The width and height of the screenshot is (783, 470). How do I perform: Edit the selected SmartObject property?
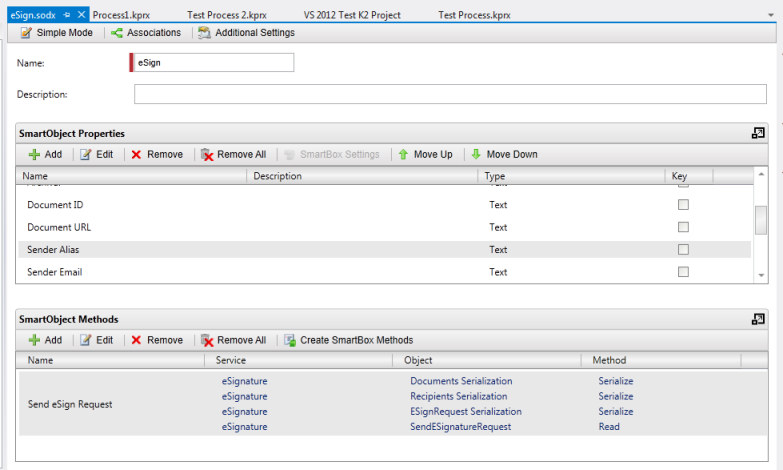(x=96, y=155)
